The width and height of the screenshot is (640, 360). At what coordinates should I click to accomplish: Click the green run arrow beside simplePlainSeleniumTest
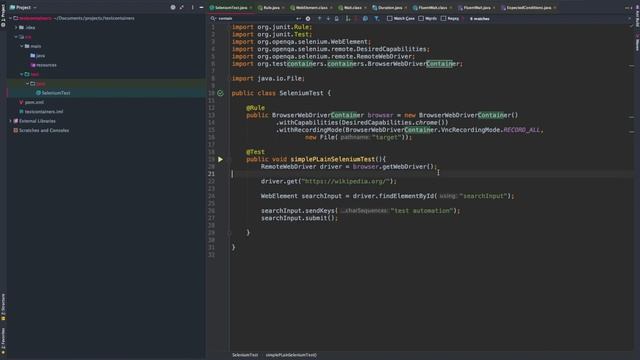(x=220, y=159)
